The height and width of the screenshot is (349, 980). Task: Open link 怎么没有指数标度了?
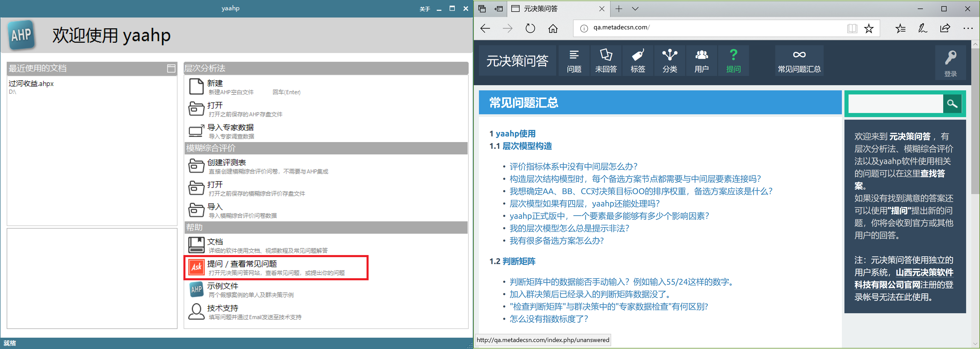pyautogui.click(x=549, y=319)
